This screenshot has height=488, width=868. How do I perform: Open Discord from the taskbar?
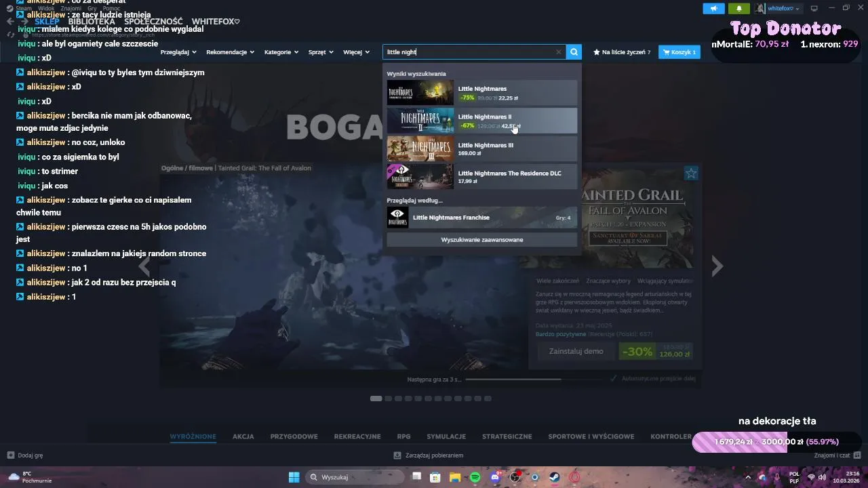pyautogui.click(x=496, y=477)
